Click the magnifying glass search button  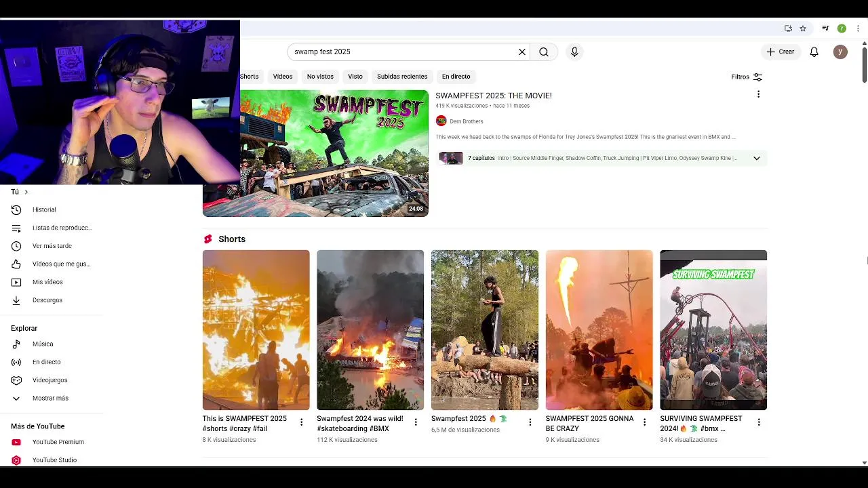point(544,52)
